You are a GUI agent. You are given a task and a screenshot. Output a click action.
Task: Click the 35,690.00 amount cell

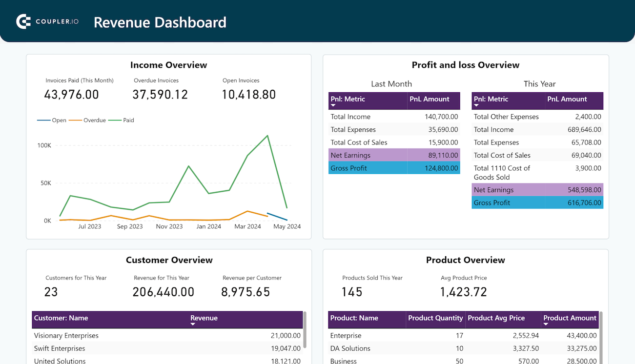coord(443,129)
